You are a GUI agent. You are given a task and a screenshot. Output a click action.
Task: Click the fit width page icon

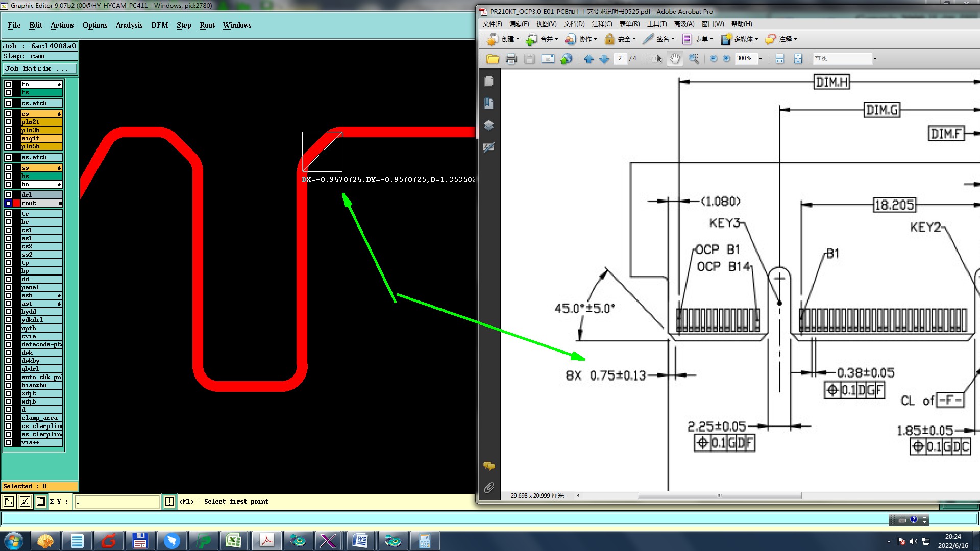(x=779, y=59)
